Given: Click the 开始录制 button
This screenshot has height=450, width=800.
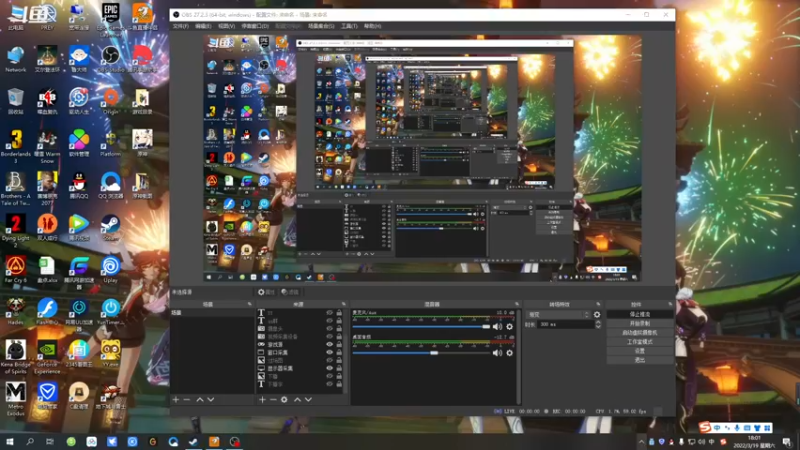Looking at the screenshot, I should 640,323.
